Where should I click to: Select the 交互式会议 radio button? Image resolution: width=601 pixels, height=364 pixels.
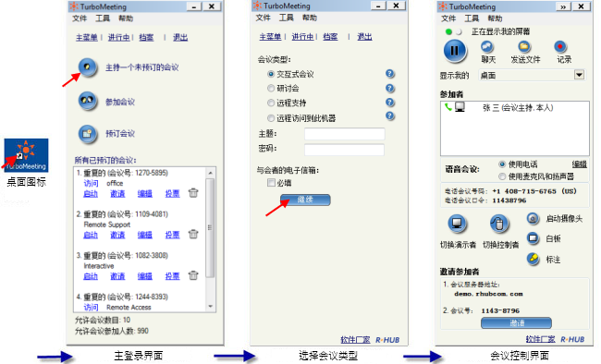pyautogui.click(x=271, y=74)
